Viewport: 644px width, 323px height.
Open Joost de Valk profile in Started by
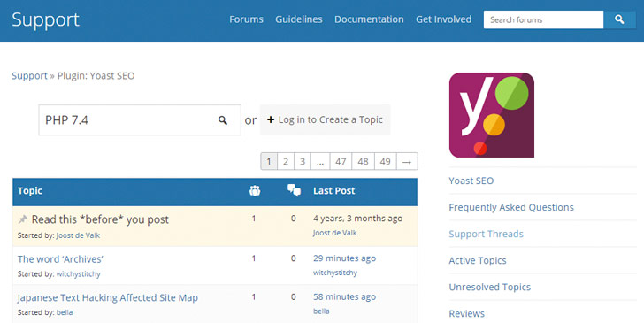click(x=78, y=235)
